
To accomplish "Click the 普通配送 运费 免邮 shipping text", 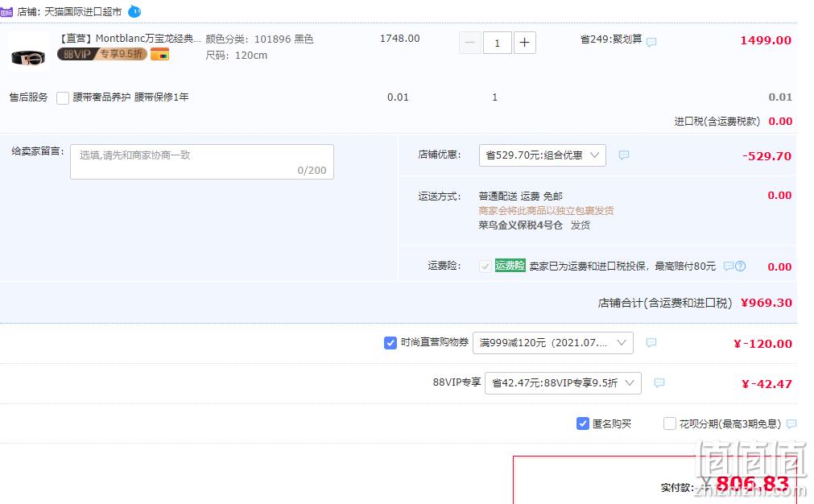I will [x=521, y=196].
